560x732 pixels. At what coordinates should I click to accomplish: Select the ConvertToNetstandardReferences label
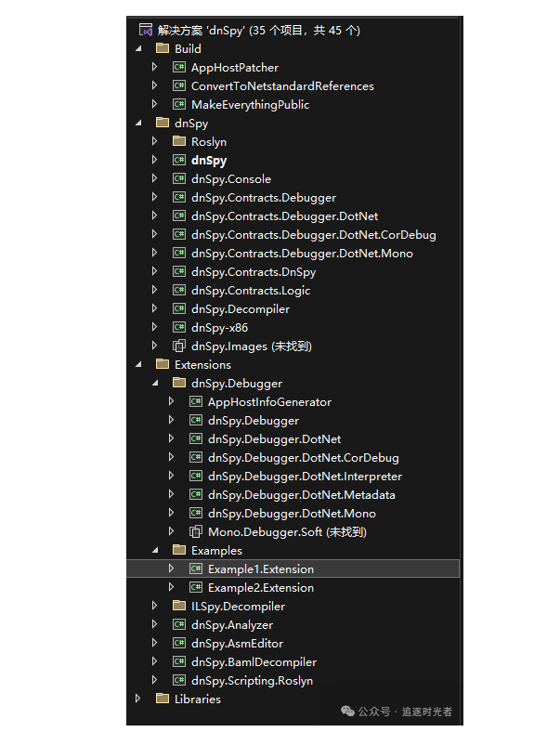point(282,85)
